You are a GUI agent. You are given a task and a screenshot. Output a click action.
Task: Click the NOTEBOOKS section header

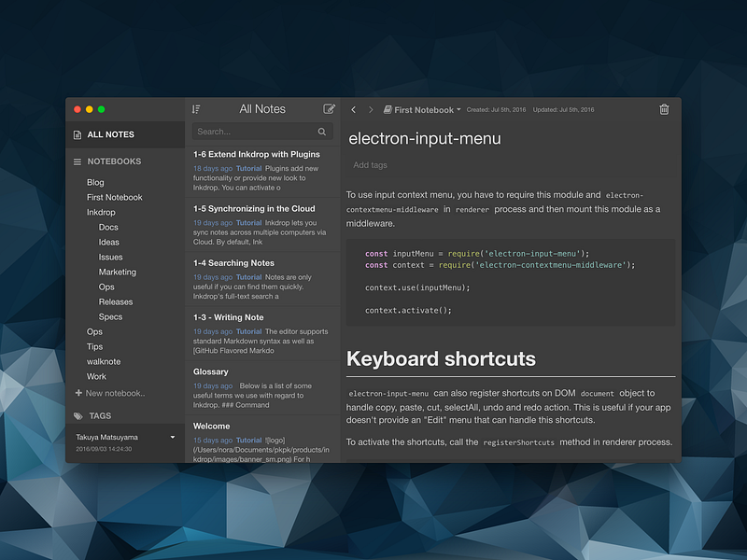(x=114, y=161)
